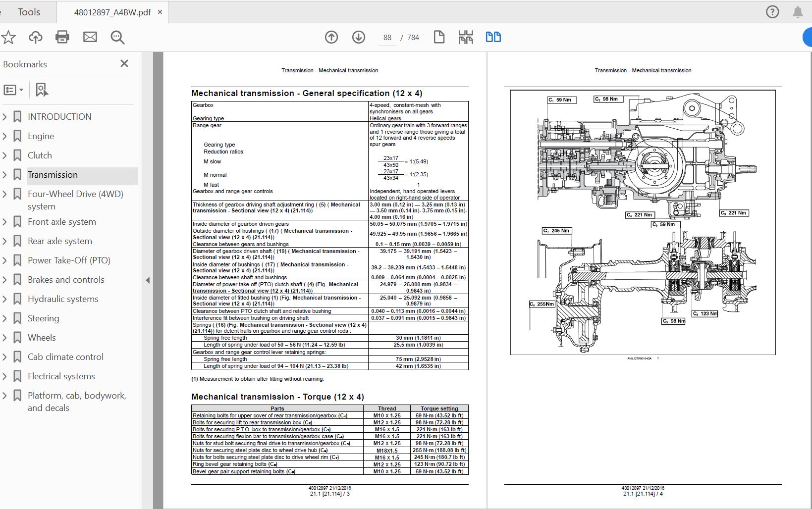Jump to Hydraulic systems bookmark
The image size is (812, 509).
(x=63, y=299)
